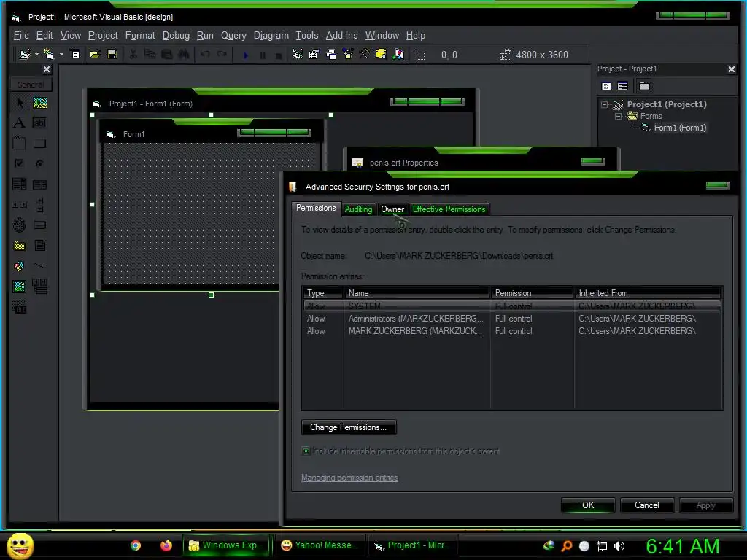Select the PictureBox control tool
Screen dimensions: 747x560
pos(40,103)
